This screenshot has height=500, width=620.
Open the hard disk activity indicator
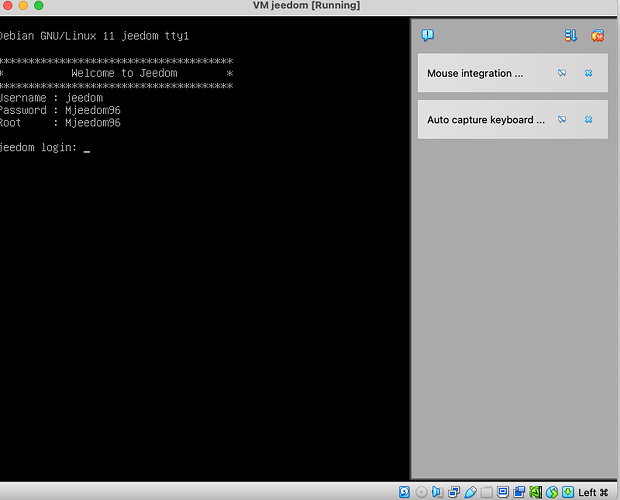pos(404,492)
